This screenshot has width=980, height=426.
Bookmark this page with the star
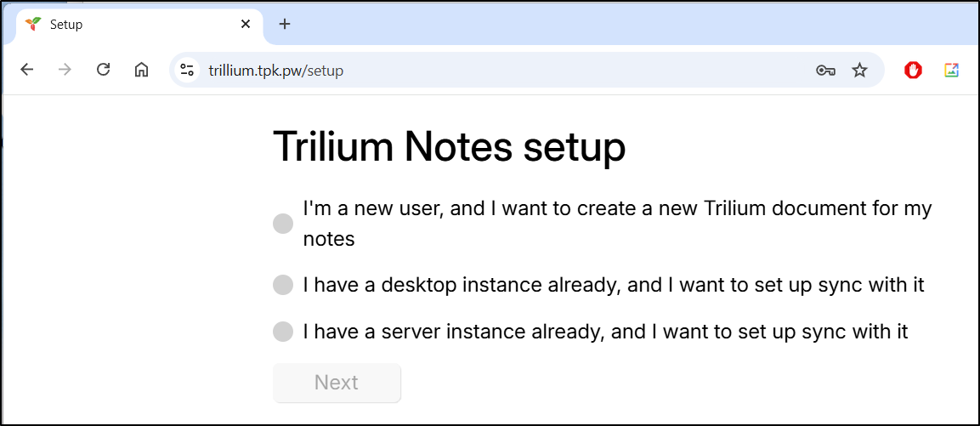860,70
